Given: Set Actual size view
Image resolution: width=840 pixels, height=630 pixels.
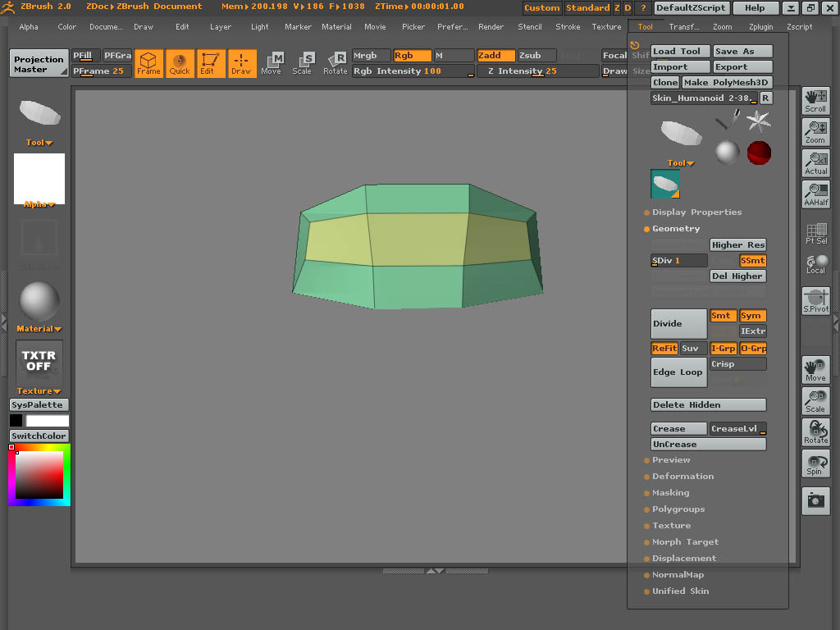Looking at the screenshot, I should [x=815, y=163].
